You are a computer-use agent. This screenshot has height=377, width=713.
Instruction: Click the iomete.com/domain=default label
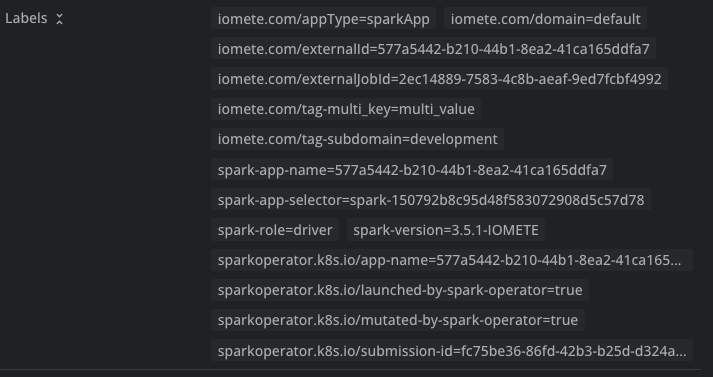545,19
